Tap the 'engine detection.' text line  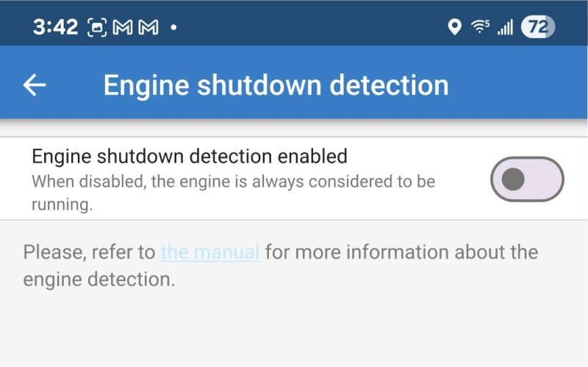point(99,279)
